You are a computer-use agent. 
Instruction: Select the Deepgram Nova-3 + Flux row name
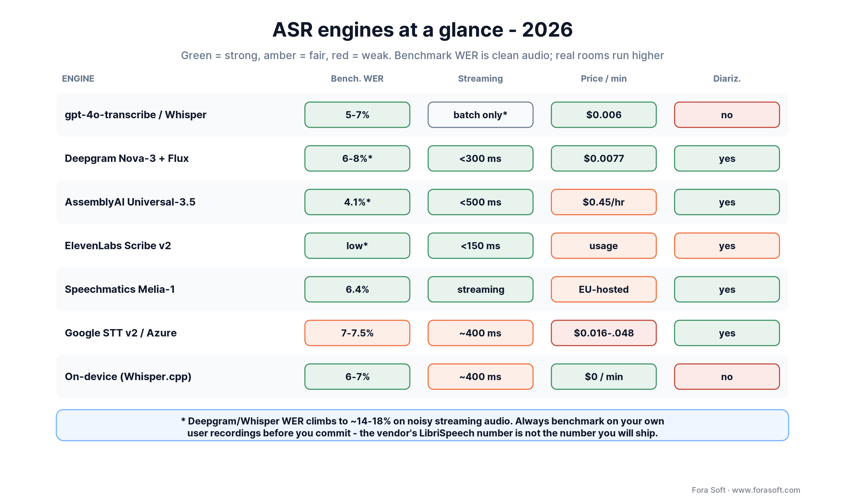(x=127, y=158)
